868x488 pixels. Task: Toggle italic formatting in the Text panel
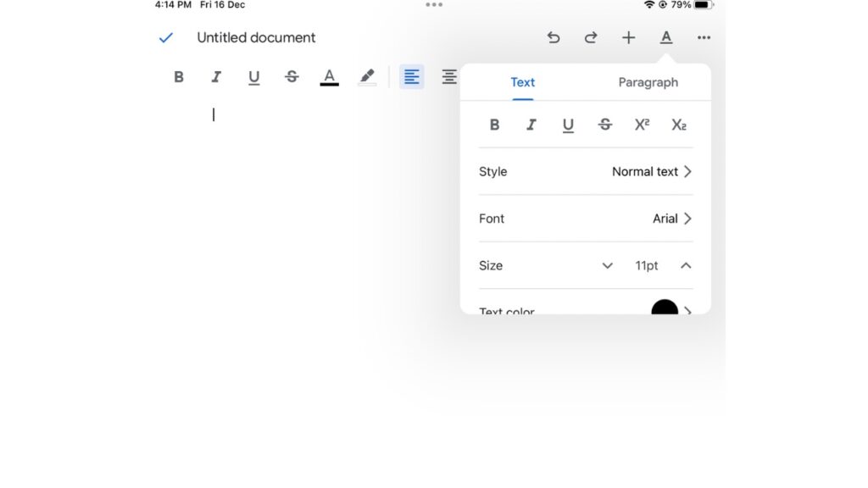click(531, 125)
